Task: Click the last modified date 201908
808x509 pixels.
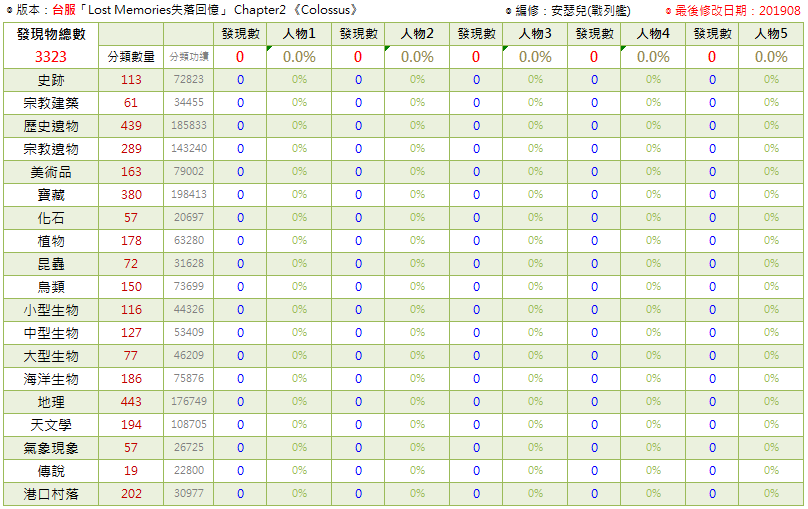Action: click(780, 11)
